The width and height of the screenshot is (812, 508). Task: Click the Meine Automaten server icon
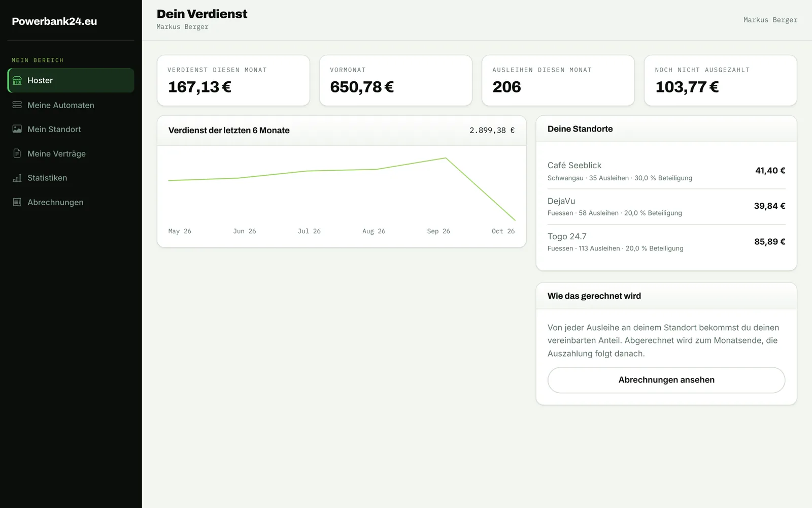(17, 105)
